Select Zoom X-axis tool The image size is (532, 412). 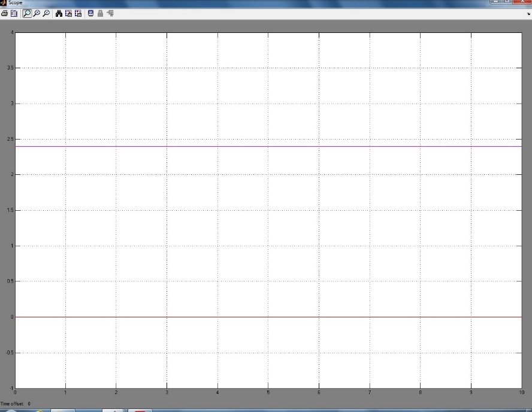[37, 14]
